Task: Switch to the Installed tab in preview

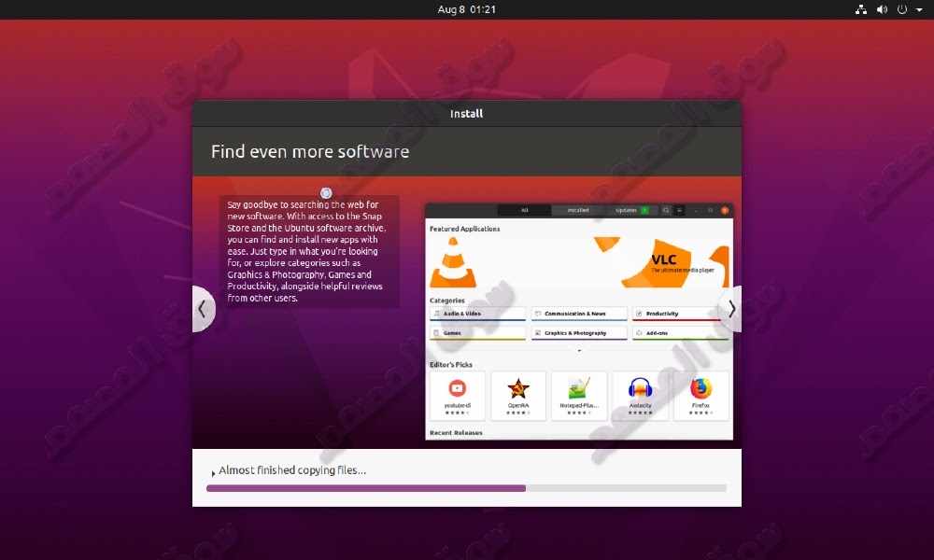Action: click(578, 210)
